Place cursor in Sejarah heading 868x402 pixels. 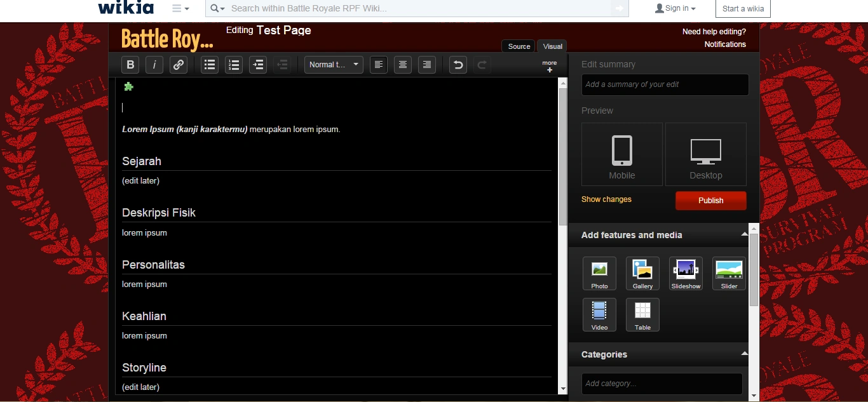pos(142,161)
